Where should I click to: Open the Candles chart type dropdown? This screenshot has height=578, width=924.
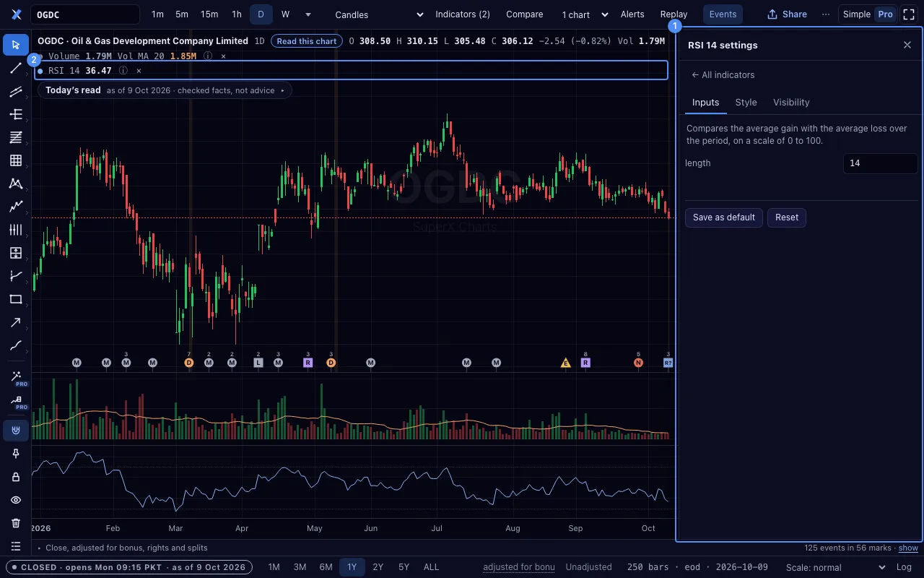click(x=379, y=14)
